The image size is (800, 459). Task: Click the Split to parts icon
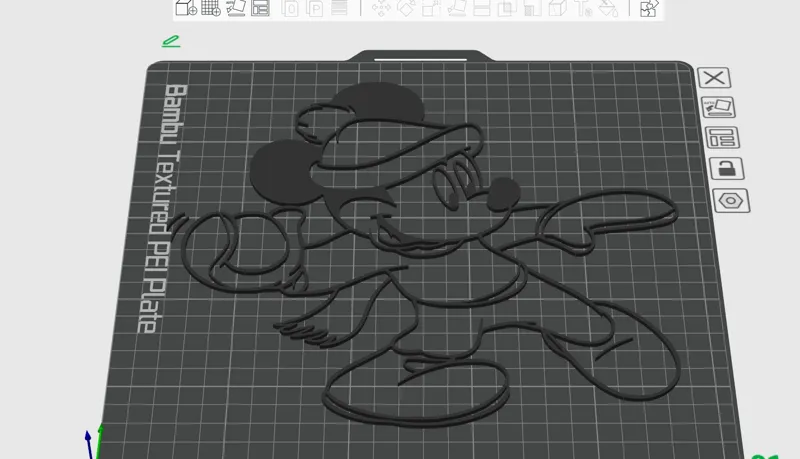pos(315,8)
